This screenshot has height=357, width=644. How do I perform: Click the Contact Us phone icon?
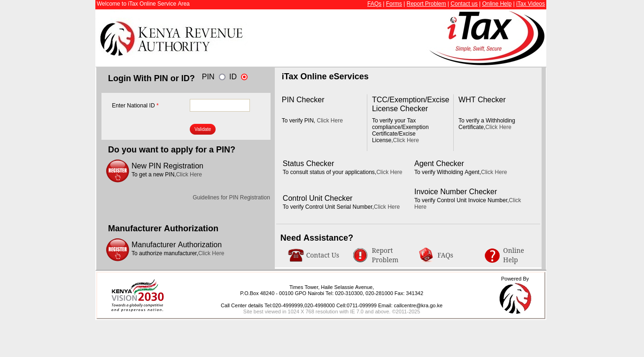click(295, 255)
